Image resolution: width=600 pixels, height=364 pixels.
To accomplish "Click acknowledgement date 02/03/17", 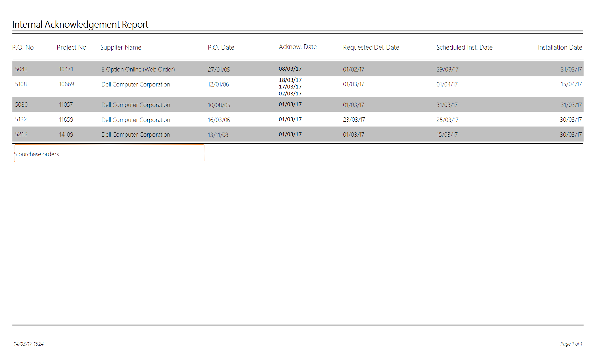I will [290, 93].
